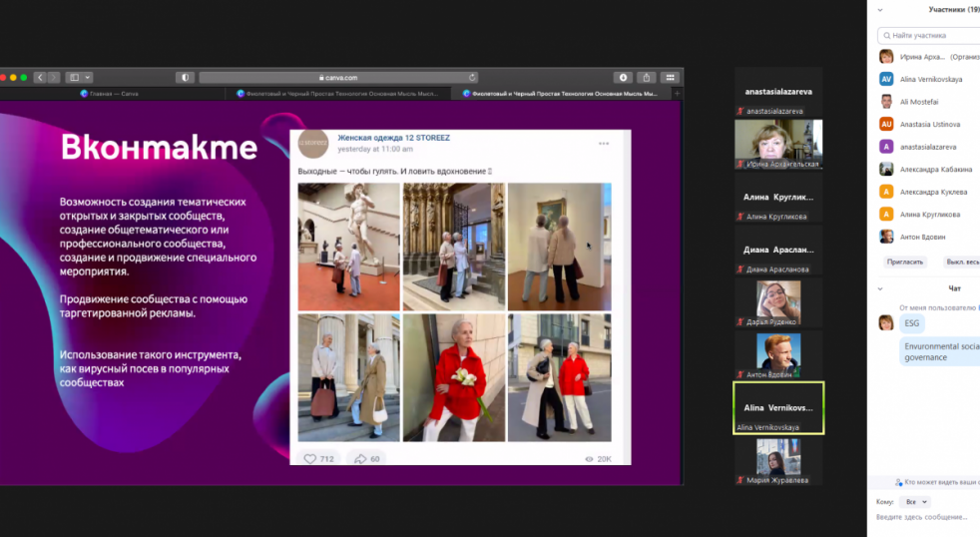Open the photo of woman in red holding tulips
The width and height of the screenshot is (980, 537).
pyautogui.click(x=454, y=377)
